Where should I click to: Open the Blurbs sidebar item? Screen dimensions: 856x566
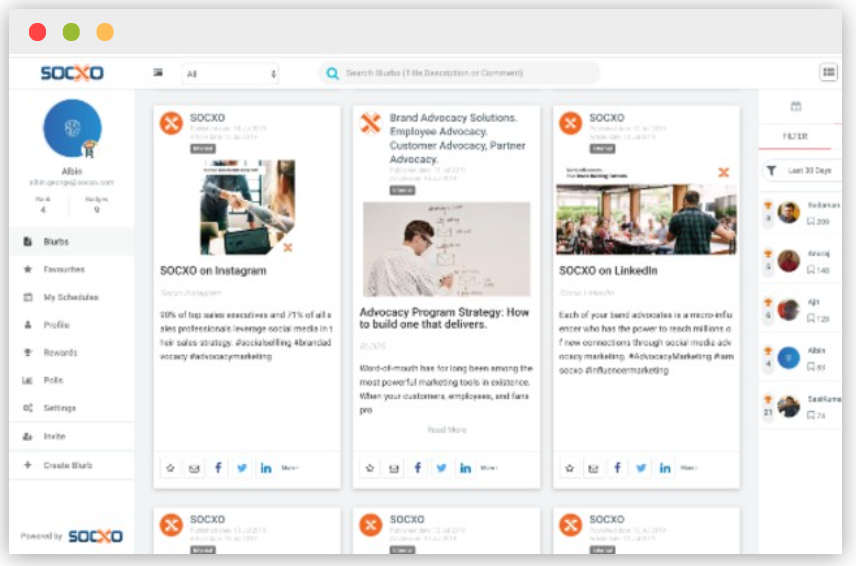pyautogui.click(x=71, y=241)
